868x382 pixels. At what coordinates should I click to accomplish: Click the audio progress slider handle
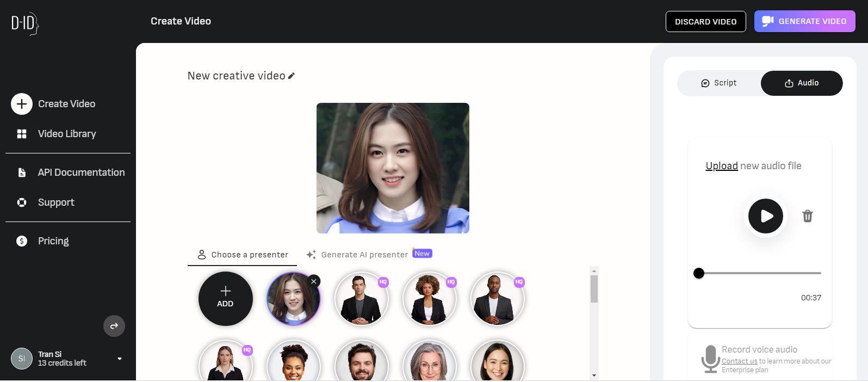pyautogui.click(x=699, y=273)
